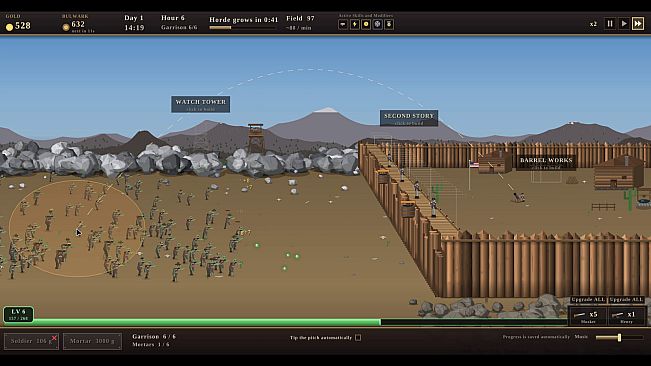651x366 pixels.
Task: Click the 'Mortars 1 / 6' status
Action: (x=151, y=344)
